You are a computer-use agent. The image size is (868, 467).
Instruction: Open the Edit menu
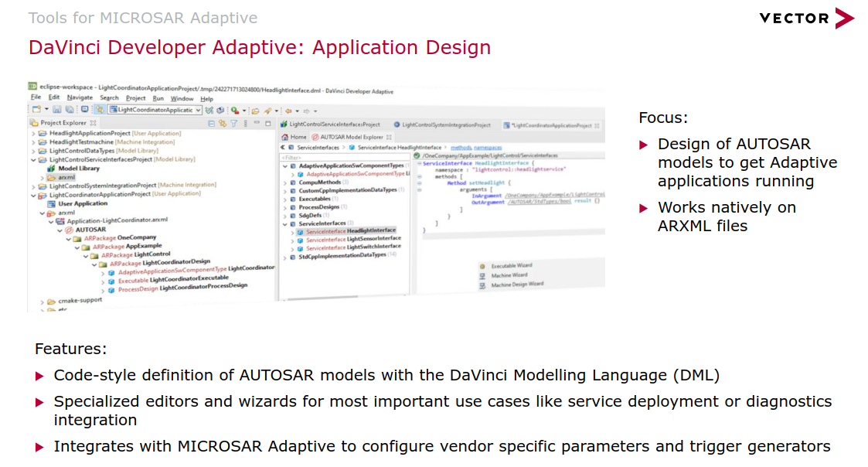[x=53, y=97]
